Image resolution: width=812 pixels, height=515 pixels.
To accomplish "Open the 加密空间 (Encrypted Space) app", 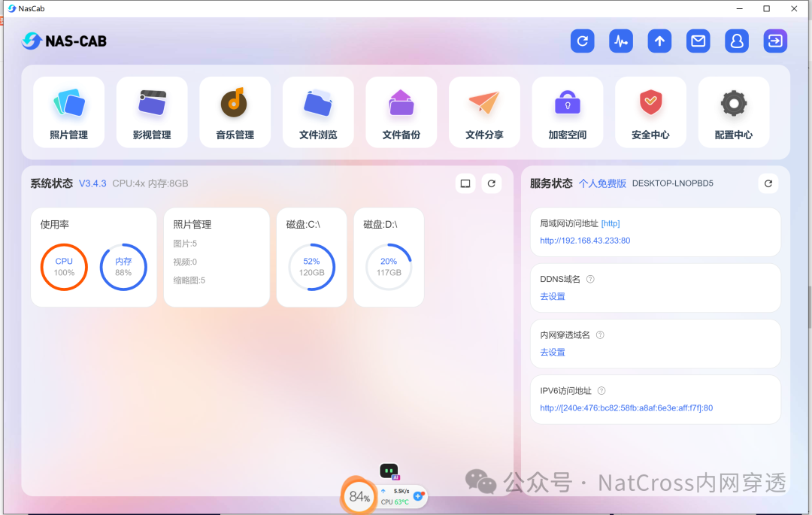I will coord(567,111).
